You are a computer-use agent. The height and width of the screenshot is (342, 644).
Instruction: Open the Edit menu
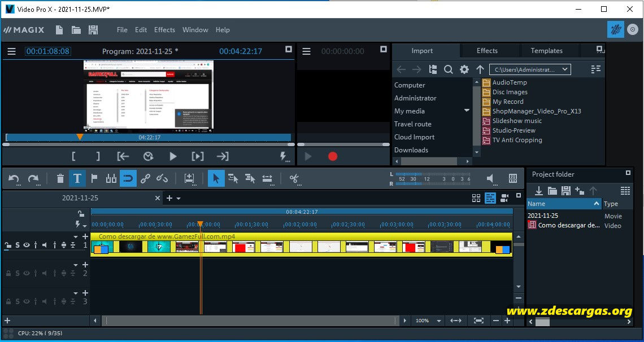(141, 29)
